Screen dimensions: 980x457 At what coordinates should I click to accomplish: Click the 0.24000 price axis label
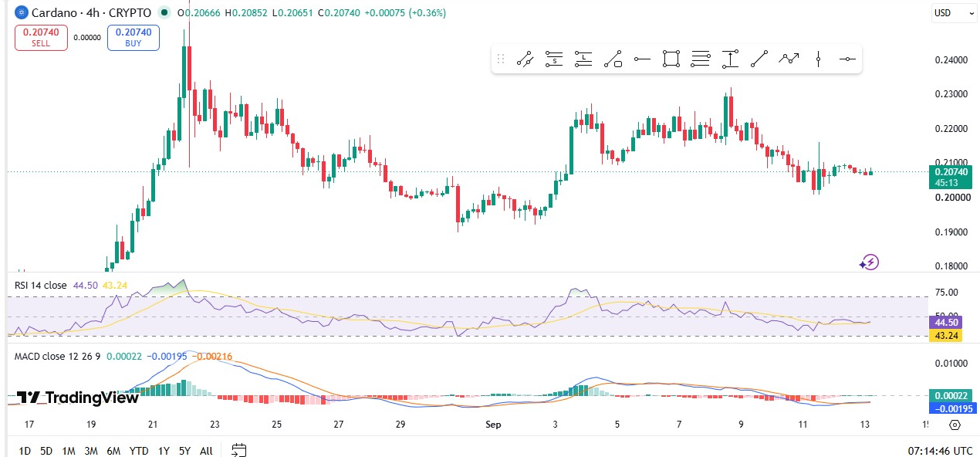(950, 60)
